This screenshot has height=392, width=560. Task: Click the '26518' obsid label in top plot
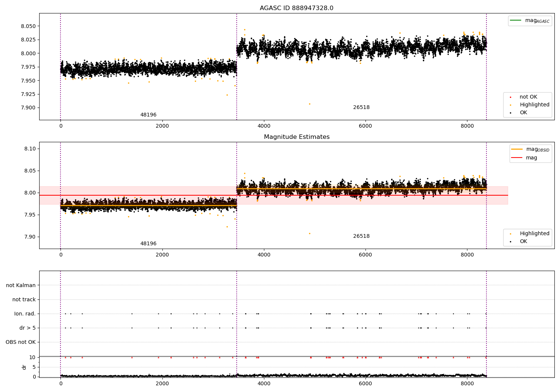pyautogui.click(x=361, y=108)
